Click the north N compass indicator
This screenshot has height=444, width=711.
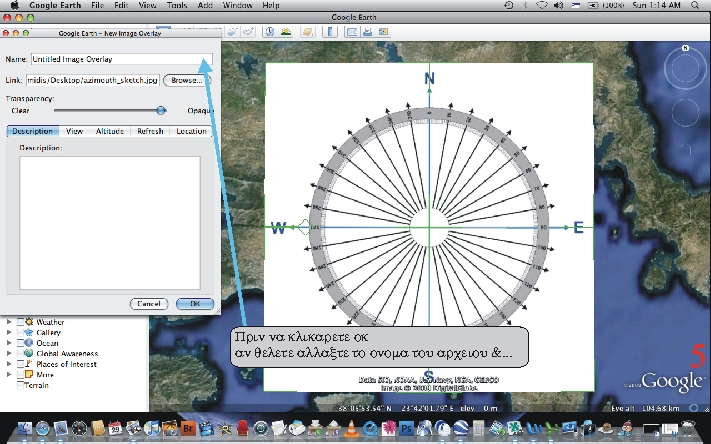point(685,48)
